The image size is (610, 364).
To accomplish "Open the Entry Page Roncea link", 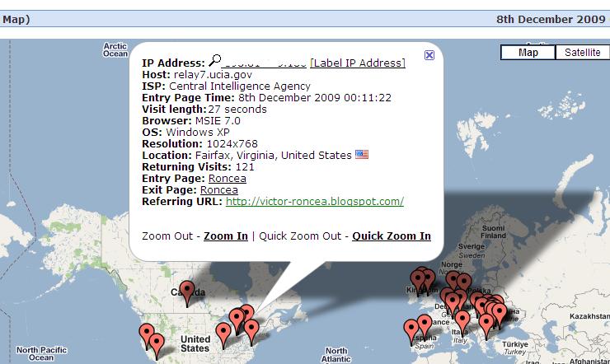I will click(x=228, y=179).
